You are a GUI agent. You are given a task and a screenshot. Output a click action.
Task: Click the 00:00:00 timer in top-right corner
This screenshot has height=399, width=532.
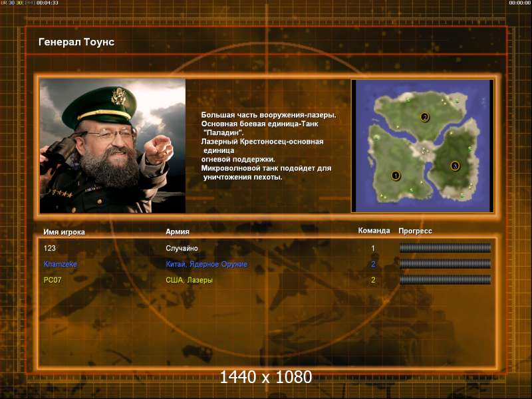(x=519, y=3)
